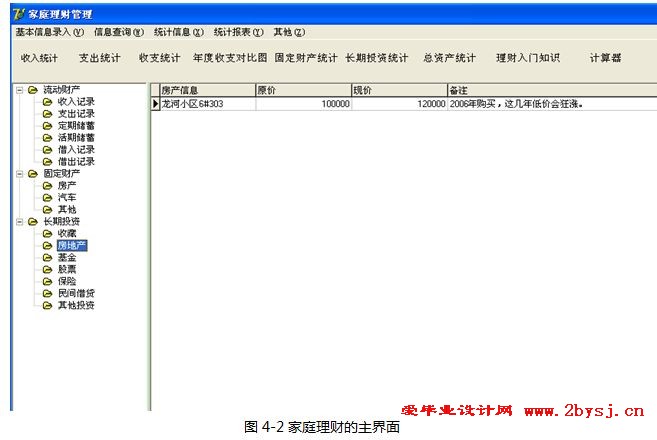Viewport: 657px width, 440px height.
Task: Select the 定期储蓄 folder icon
Action: 47,126
